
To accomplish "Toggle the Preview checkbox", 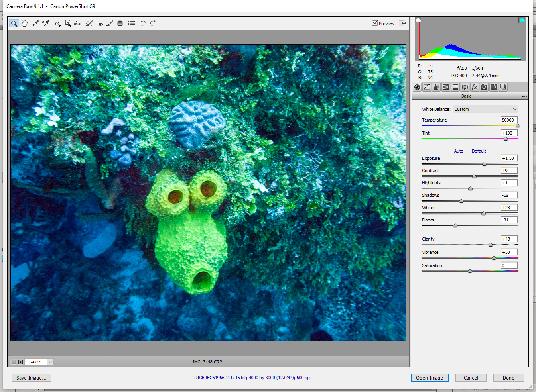I will coord(375,23).
